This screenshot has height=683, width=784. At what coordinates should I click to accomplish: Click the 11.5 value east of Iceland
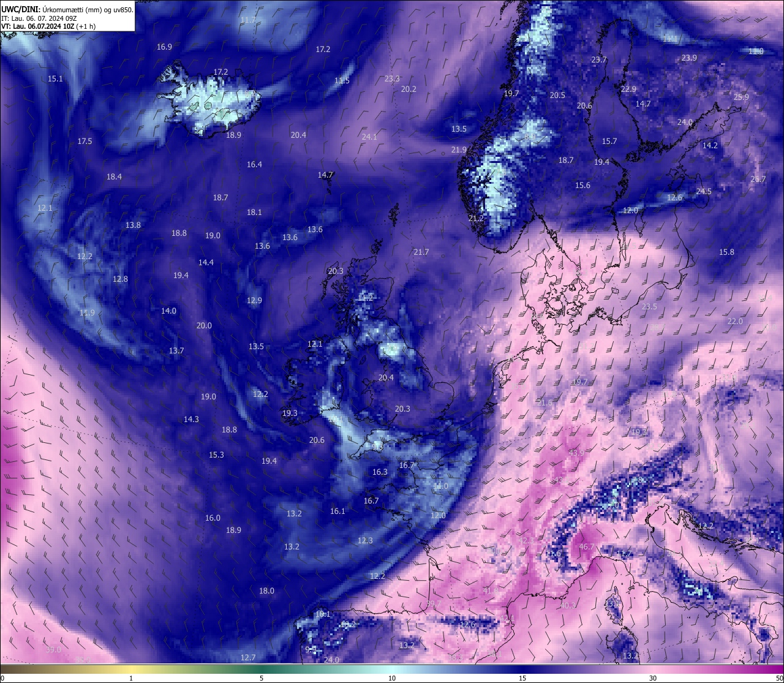pos(342,81)
